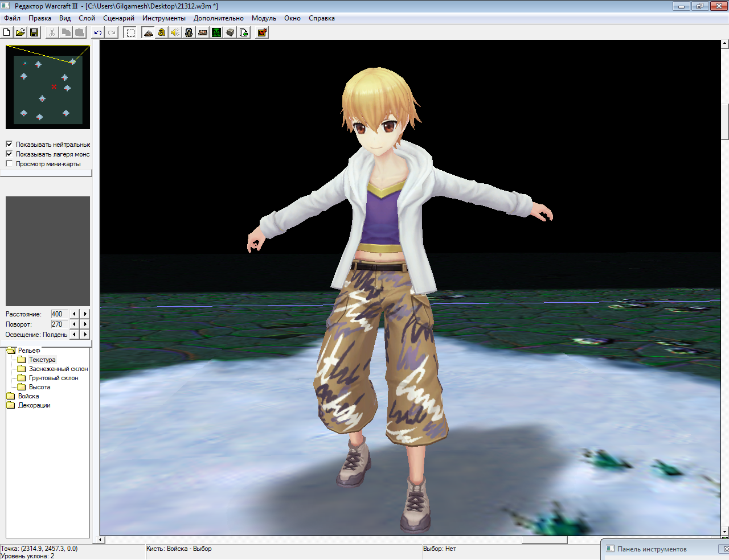This screenshot has height=560, width=729.
Task: Enable 'Просмотр мини-карты' checkbox
Action: click(9, 163)
